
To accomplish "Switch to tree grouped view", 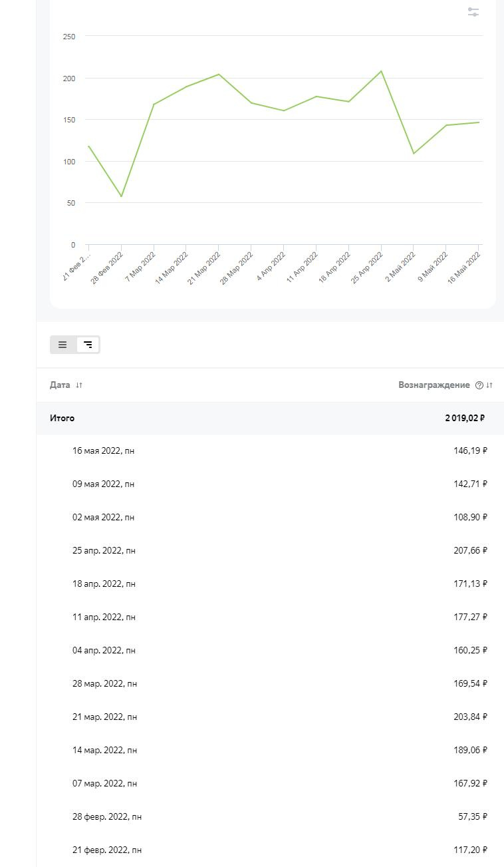I will click(x=88, y=345).
